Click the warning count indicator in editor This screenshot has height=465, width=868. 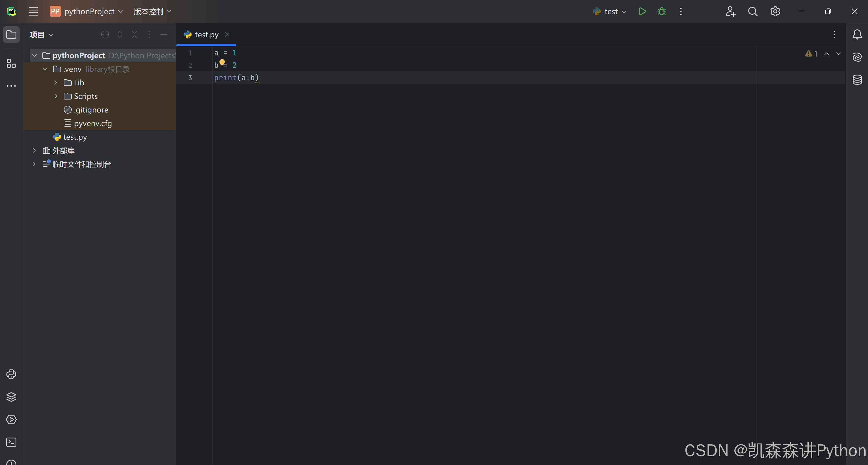[x=811, y=54]
